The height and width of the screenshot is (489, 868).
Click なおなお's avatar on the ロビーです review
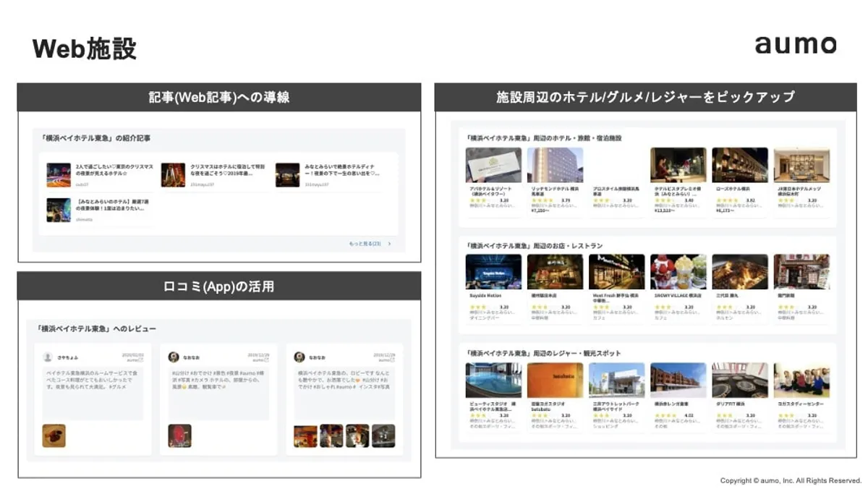point(299,357)
